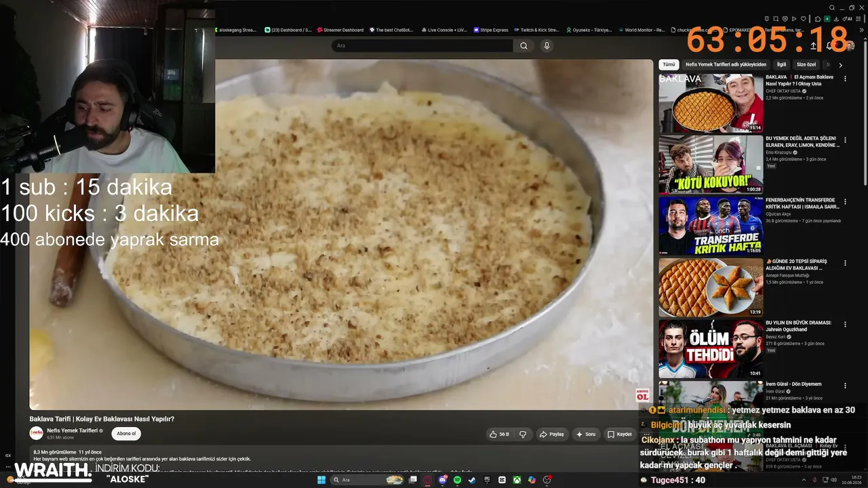Open Copilot from the taskbar

pyautogui.click(x=532, y=480)
